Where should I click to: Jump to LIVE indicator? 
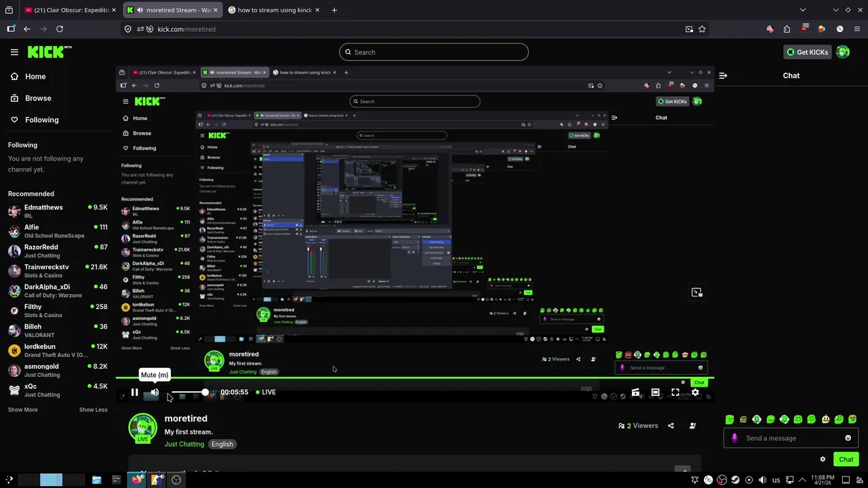(x=266, y=392)
